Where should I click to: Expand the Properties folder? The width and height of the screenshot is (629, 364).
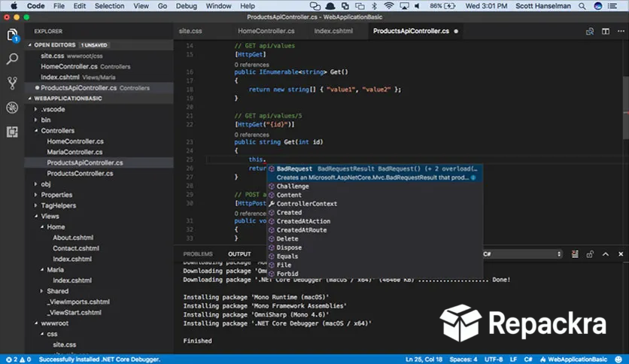coord(36,195)
